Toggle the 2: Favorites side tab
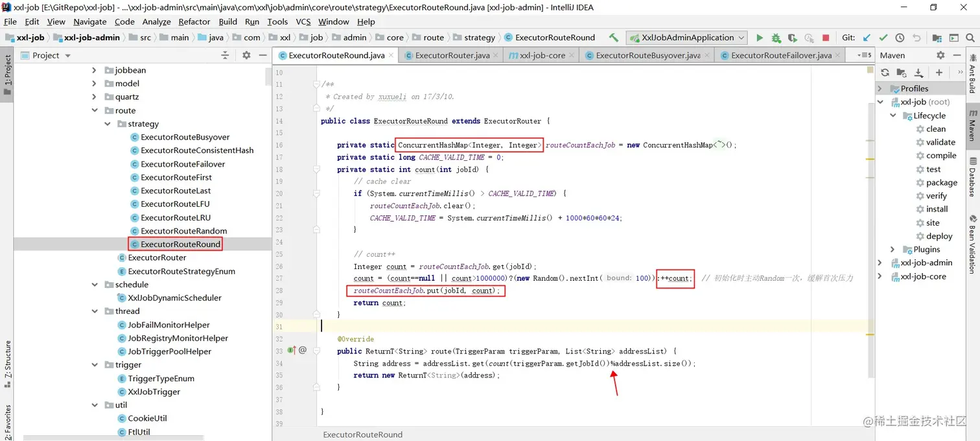The image size is (980, 441). [x=7, y=423]
